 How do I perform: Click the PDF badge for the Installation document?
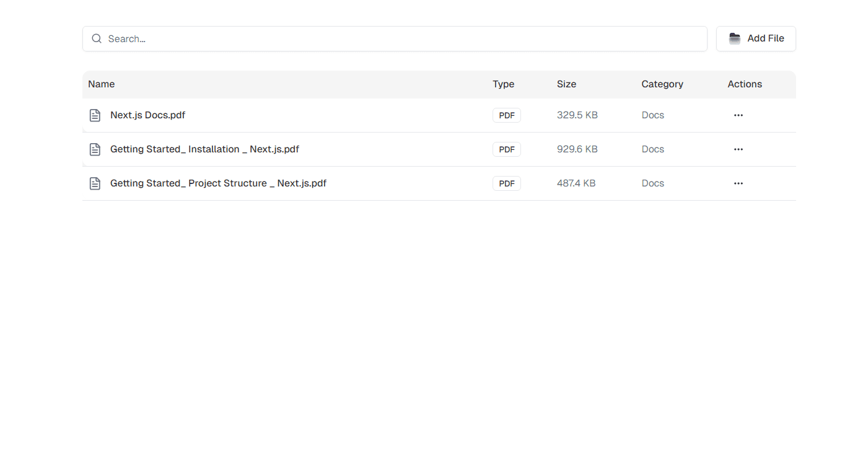click(x=506, y=149)
